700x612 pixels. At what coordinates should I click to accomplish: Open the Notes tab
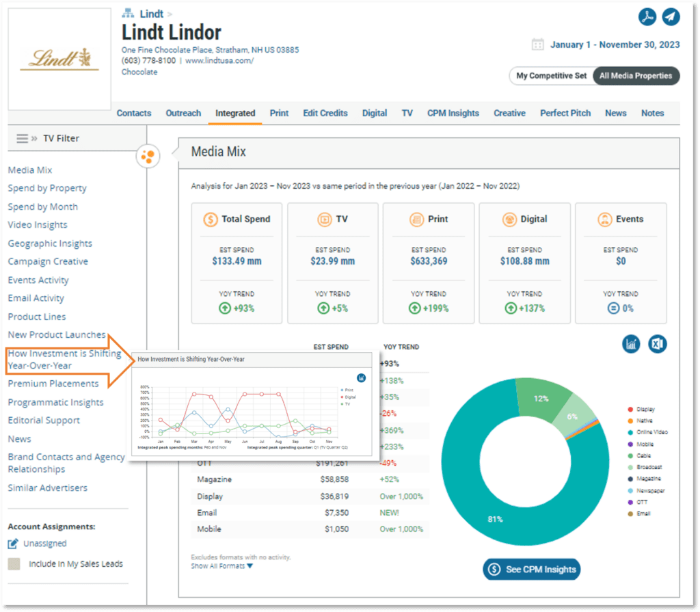(652, 114)
